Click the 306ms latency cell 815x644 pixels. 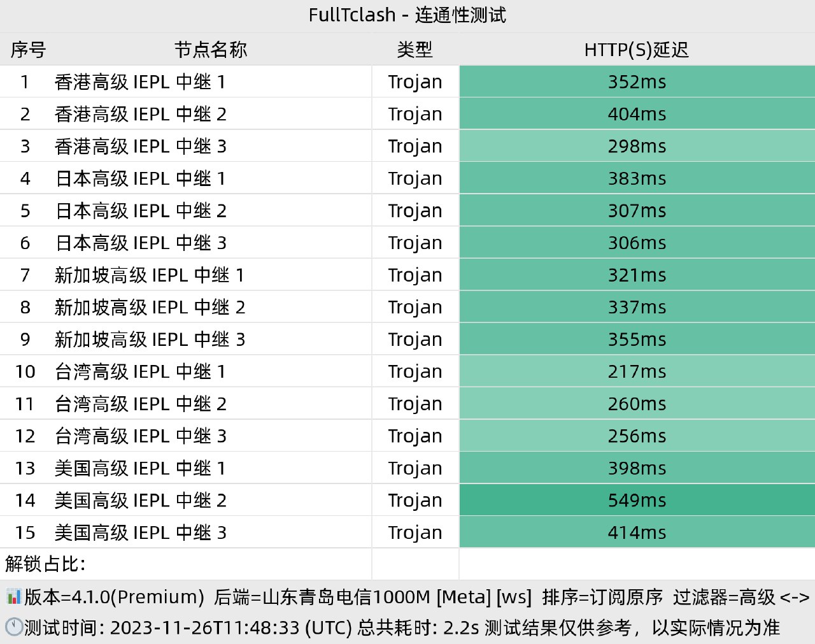(x=637, y=243)
